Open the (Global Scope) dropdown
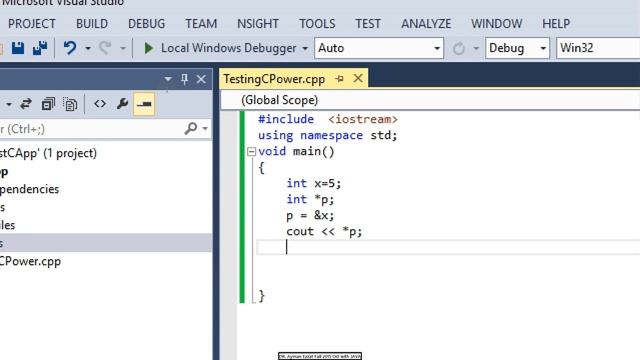 tap(430, 100)
